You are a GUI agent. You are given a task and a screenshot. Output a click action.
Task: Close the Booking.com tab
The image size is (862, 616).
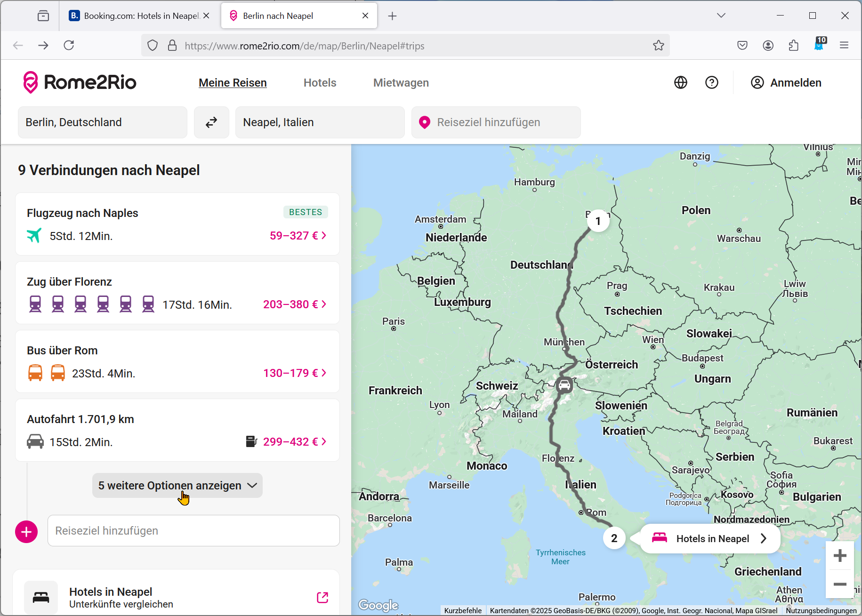click(x=206, y=16)
